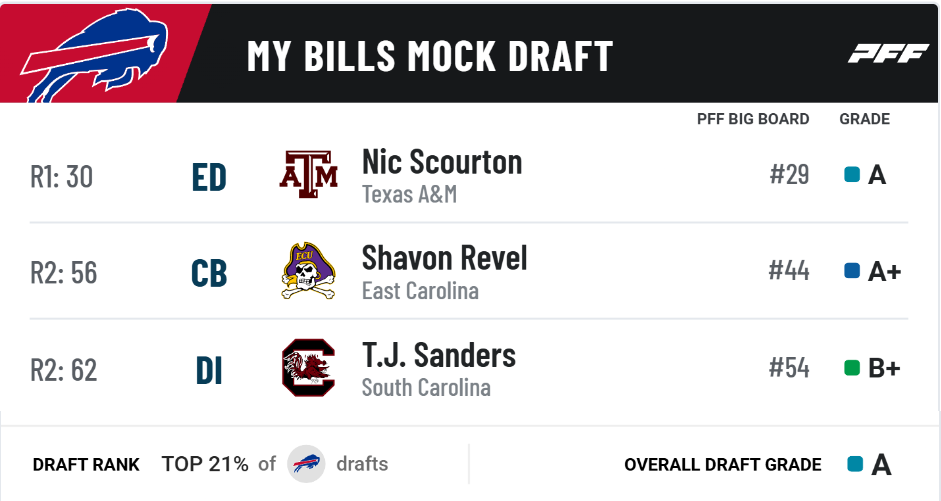The image size is (941, 501).
Task: Select player name T.J. Sanders
Action: 439,355
